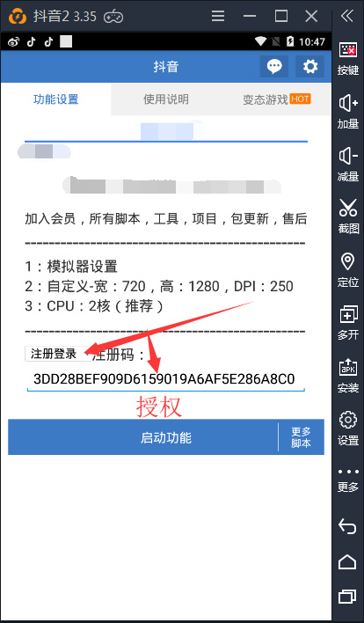Screen dimensions: 364x623
Task: Install an APK via 安装 icon
Action: point(347,376)
